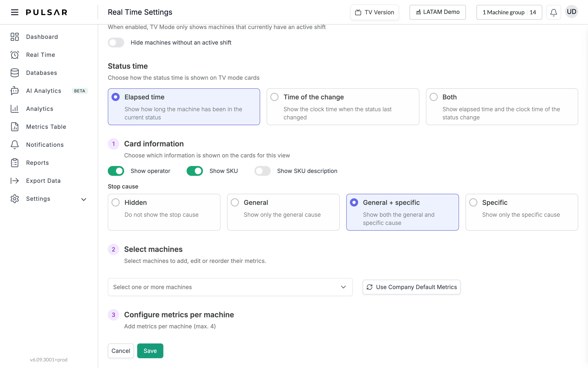Click the BETA badge next to AI Analytics
The image size is (588, 368).
[79, 91]
